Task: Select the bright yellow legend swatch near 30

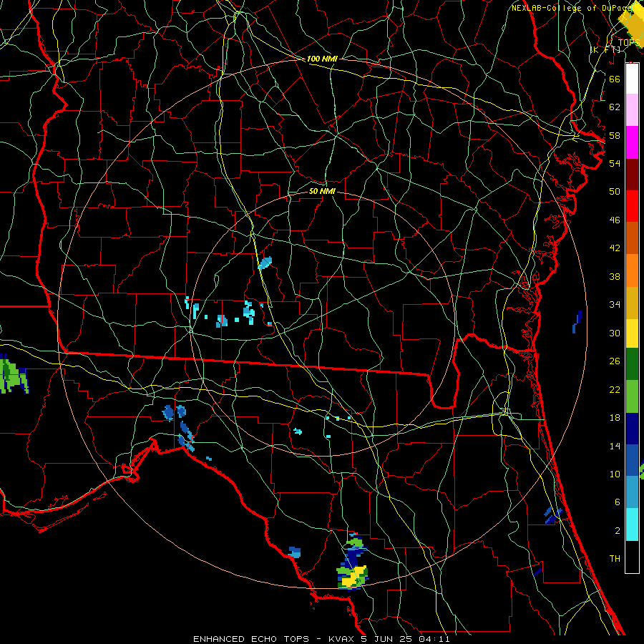Action: point(632,333)
